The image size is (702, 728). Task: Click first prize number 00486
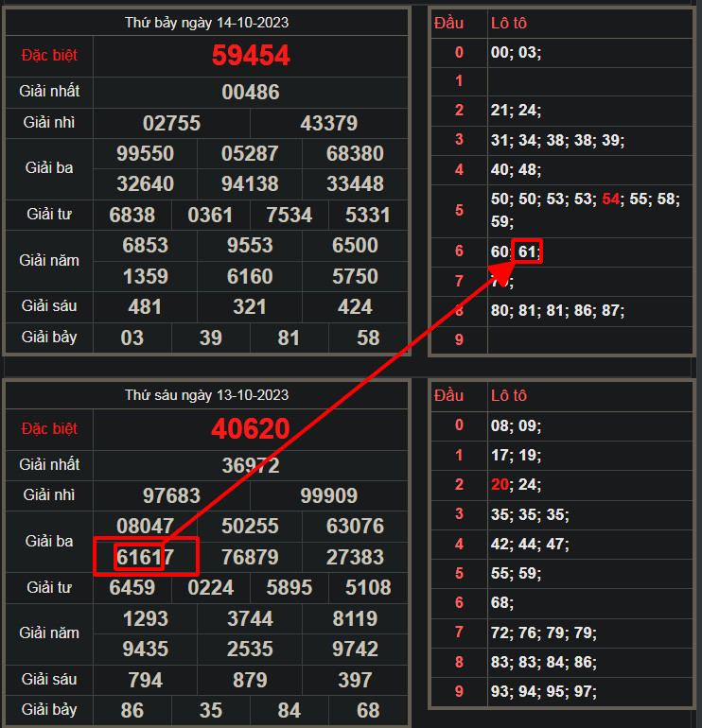[251, 93]
